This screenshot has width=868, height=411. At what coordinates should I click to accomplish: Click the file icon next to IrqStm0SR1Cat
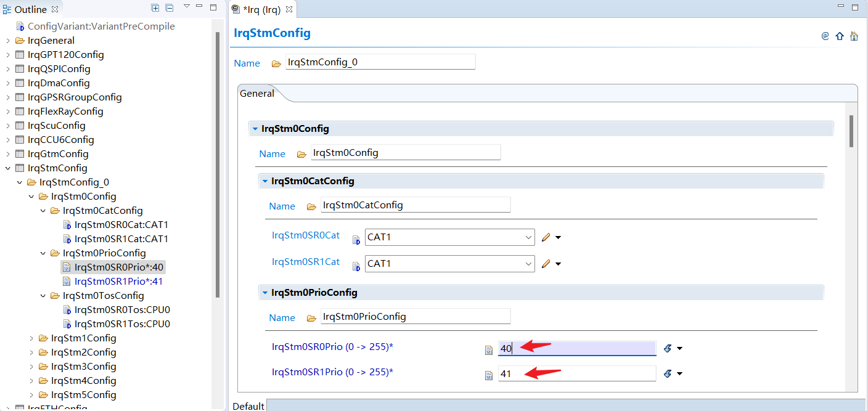coord(356,266)
